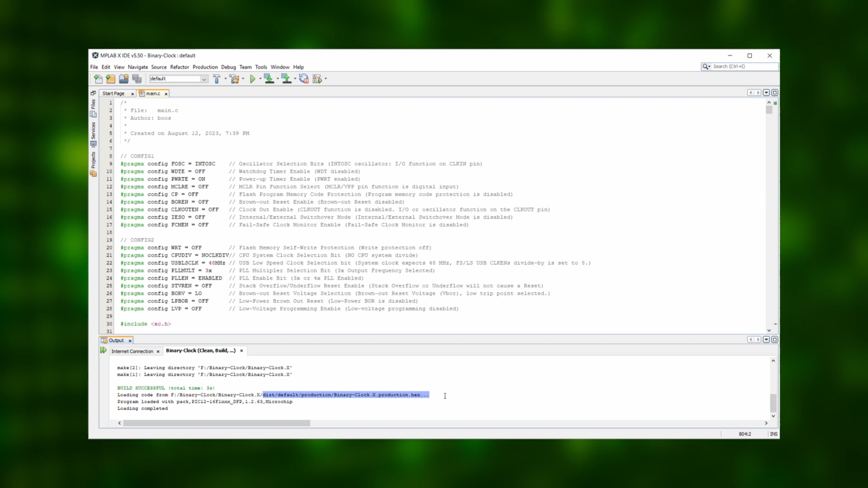Click the Hold in Reset icon

(304, 79)
